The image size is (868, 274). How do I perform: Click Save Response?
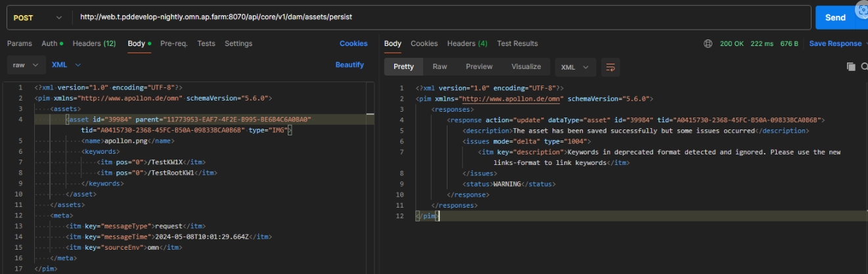834,44
